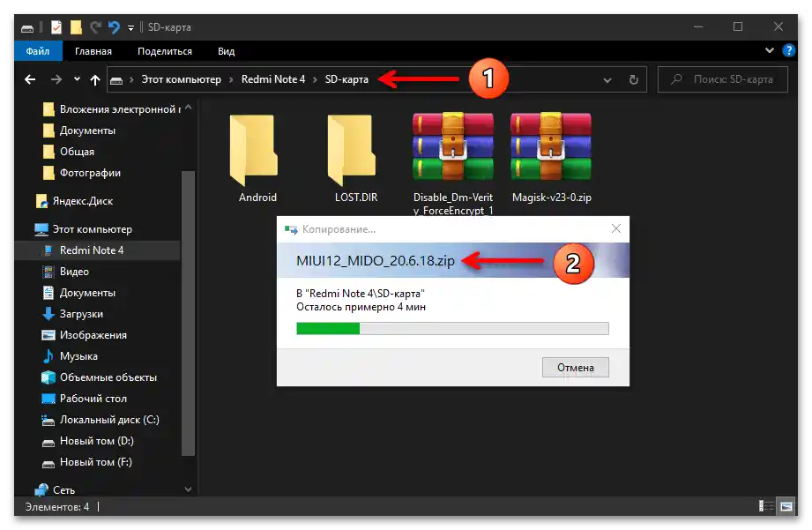The width and height of the screenshot is (812, 530).
Task: Click the В "Redmi Note 4\SD-карта" destination text
Action: pos(361,294)
